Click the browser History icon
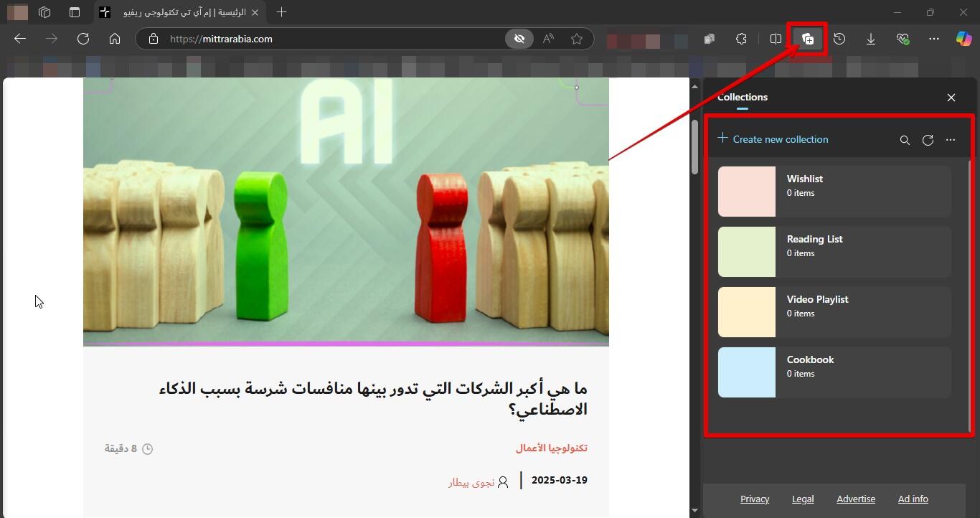The width and height of the screenshot is (980, 518). point(839,39)
